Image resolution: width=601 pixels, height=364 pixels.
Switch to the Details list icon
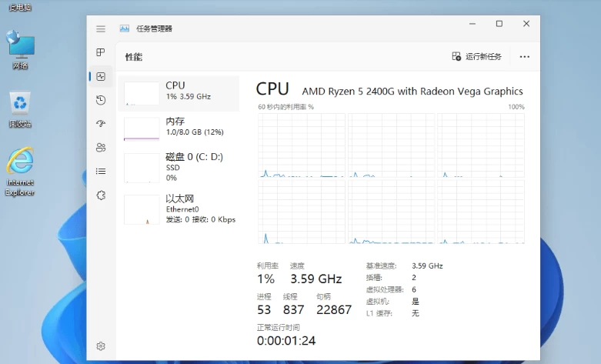coord(100,172)
